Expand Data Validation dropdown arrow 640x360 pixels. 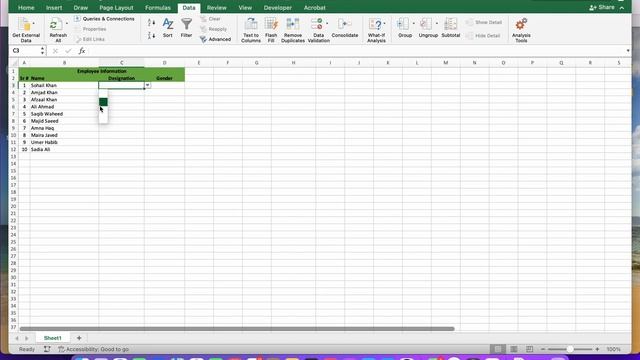click(327, 23)
